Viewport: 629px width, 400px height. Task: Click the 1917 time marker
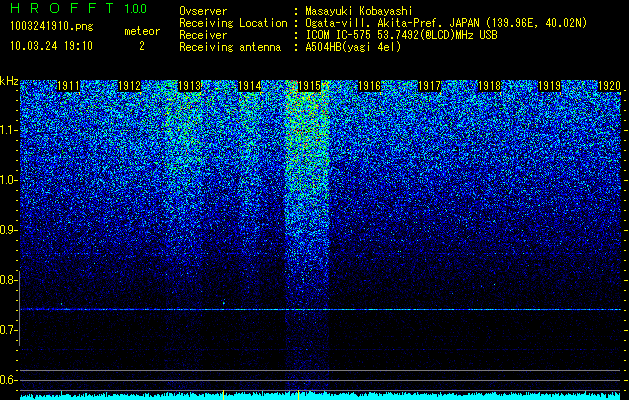coord(429,86)
